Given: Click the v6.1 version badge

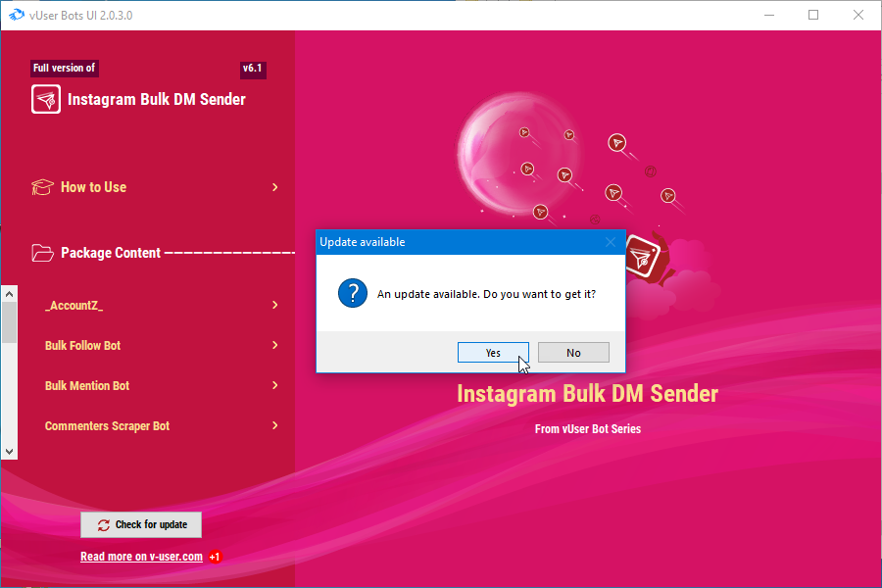Looking at the screenshot, I should [253, 69].
